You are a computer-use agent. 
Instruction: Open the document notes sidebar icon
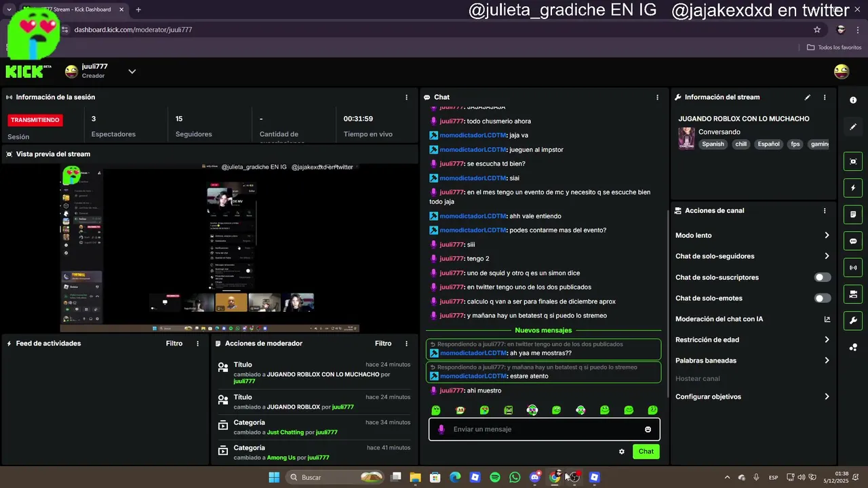853,214
